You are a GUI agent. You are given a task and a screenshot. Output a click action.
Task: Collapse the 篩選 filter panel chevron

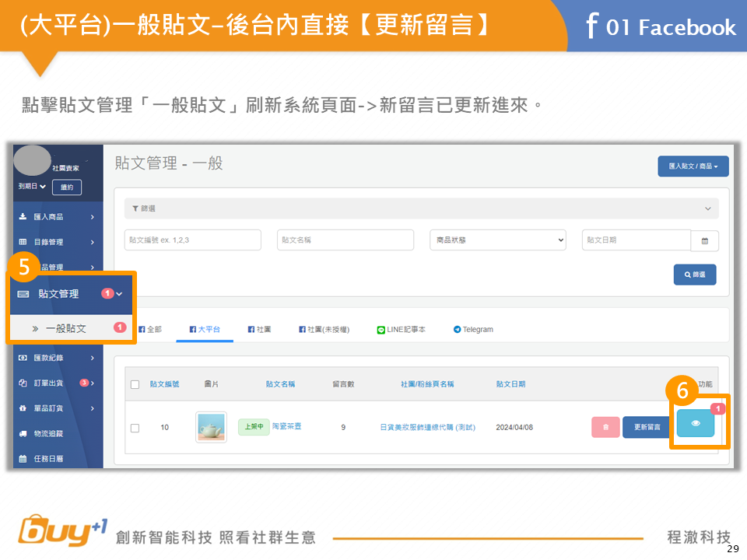pyautogui.click(x=707, y=208)
